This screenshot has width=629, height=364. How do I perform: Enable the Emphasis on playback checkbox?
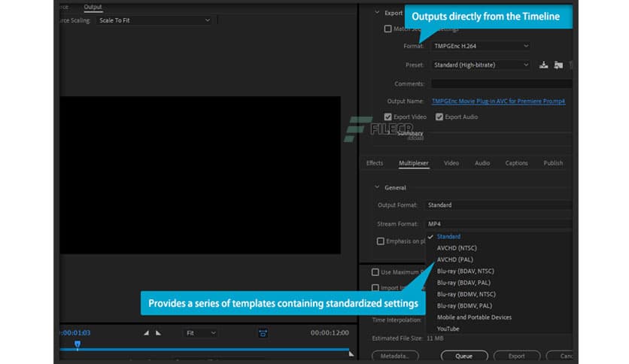[x=380, y=241]
